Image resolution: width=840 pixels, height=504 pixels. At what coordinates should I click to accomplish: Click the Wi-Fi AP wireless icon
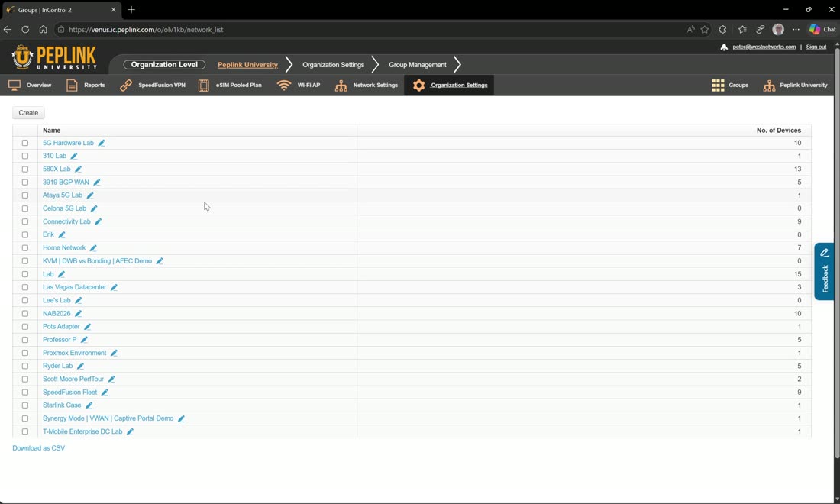(x=284, y=86)
